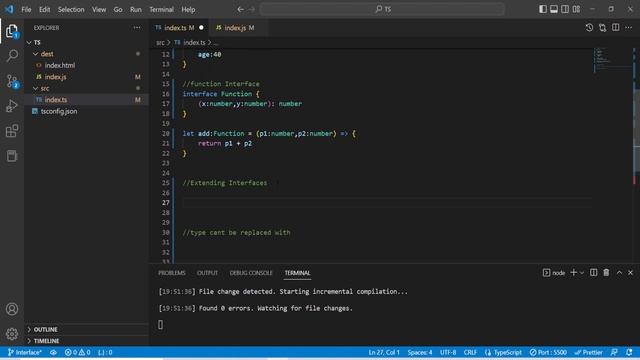Image resolution: width=640 pixels, height=360 pixels.
Task: Go back with the left arrow
Action: tap(240, 9)
